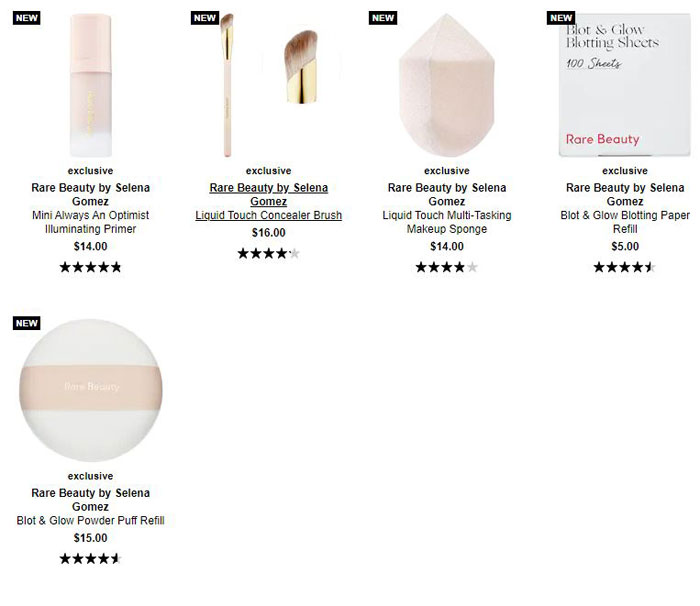The width and height of the screenshot is (700, 606).
Task: Open Mini Always An Optimist primer image
Action: [90, 85]
